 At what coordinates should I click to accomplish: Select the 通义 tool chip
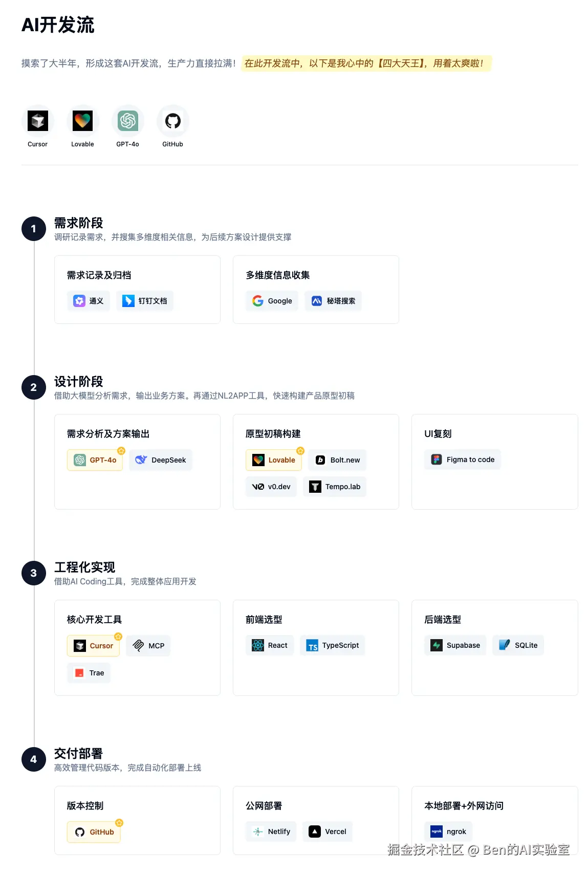point(89,301)
